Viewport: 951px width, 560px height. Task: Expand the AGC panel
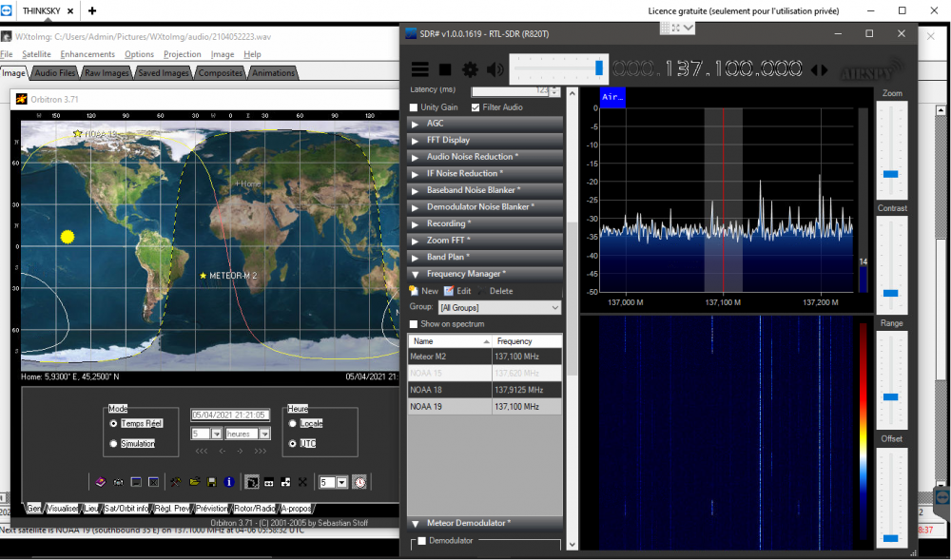[x=485, y=123]
